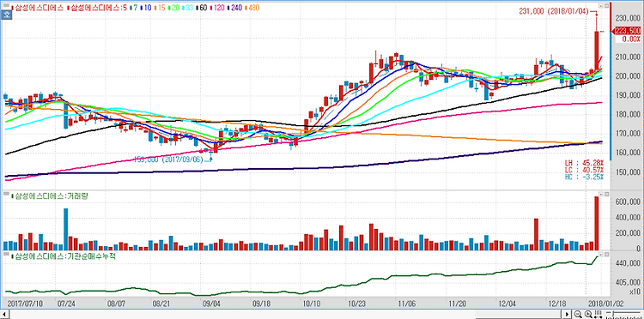This screenshot has width=644, height=319.
Task: Click the 230,000 price axis label
Action: point(628,19)
